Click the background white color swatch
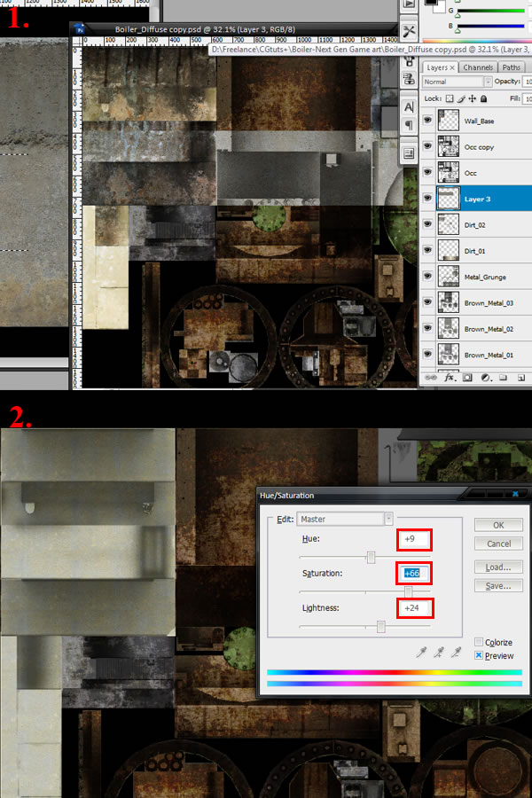Viewport: 532px width, 798px height. point(440,8)
